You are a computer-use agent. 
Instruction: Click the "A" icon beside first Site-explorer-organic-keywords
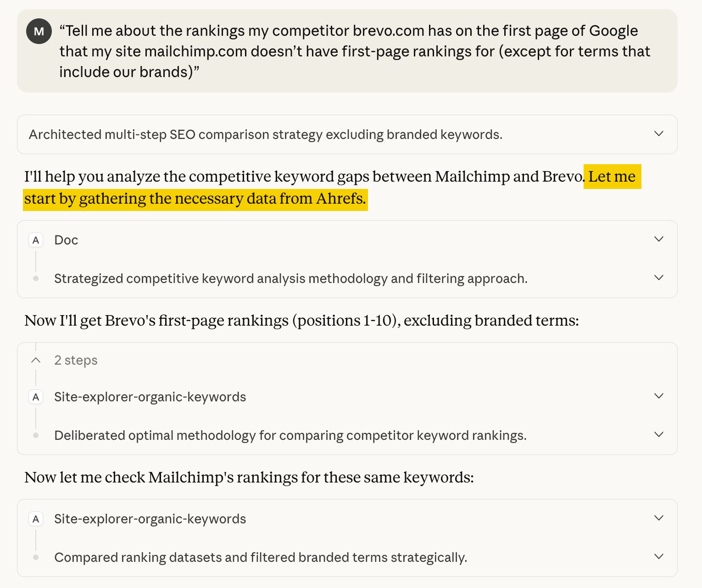pyautogui.click(x=36, y=397)
